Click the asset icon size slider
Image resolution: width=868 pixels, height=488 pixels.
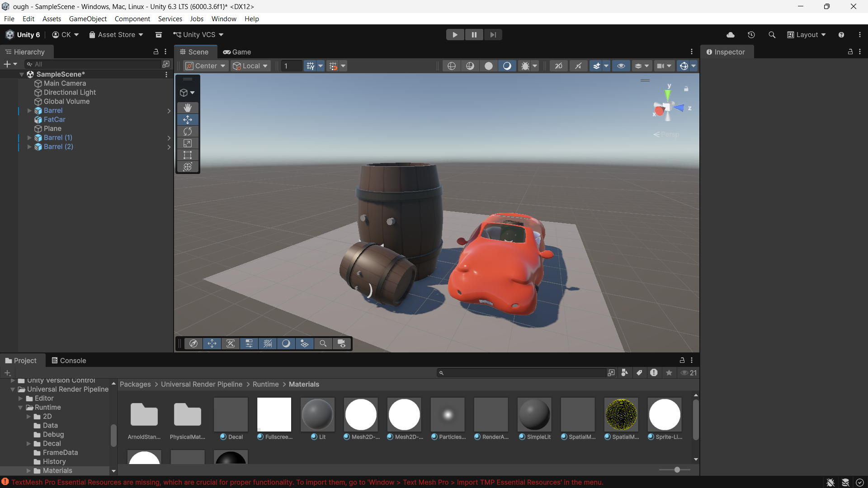coord(677,470)
